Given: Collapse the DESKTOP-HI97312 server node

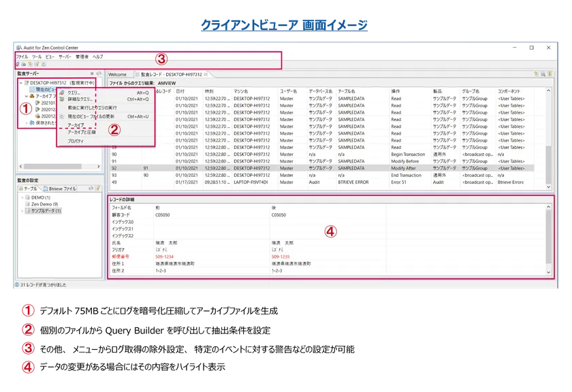Looking at the screenshot, I should 21,83.
